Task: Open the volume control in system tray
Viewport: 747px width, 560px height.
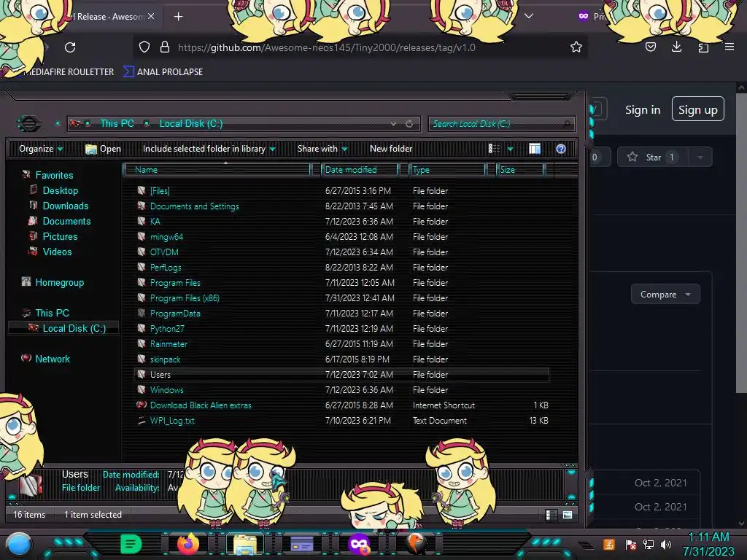Action: coord(666,544)
